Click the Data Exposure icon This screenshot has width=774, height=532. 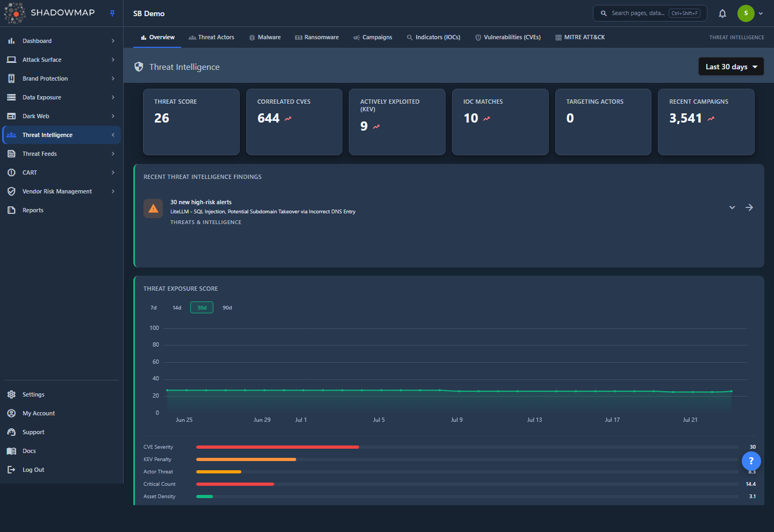pyautogui.click(x=11, y=97)
